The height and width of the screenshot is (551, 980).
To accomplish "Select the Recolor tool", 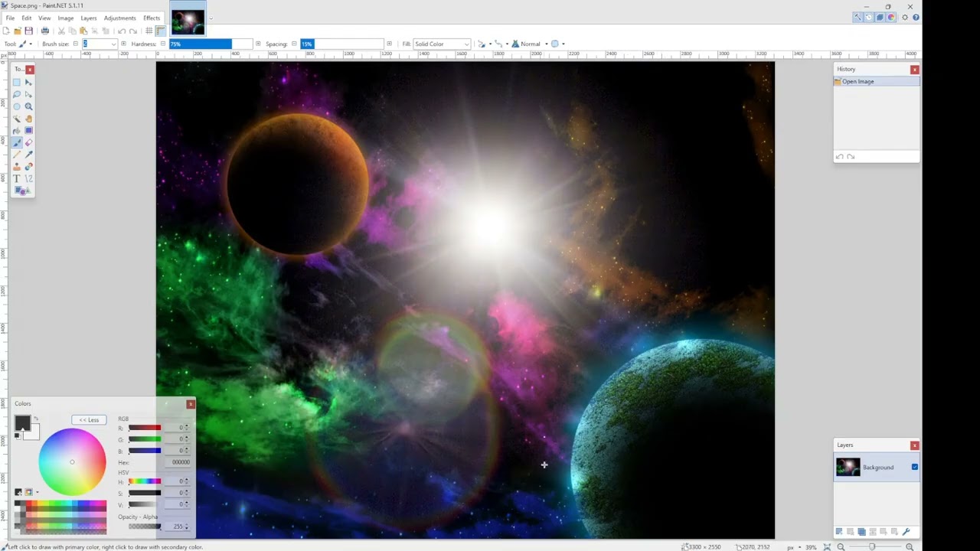I will 28,166.
